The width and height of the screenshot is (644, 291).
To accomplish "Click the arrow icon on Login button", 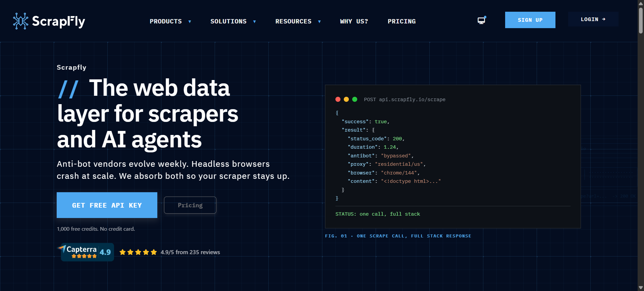I will (x=604, y=19).
